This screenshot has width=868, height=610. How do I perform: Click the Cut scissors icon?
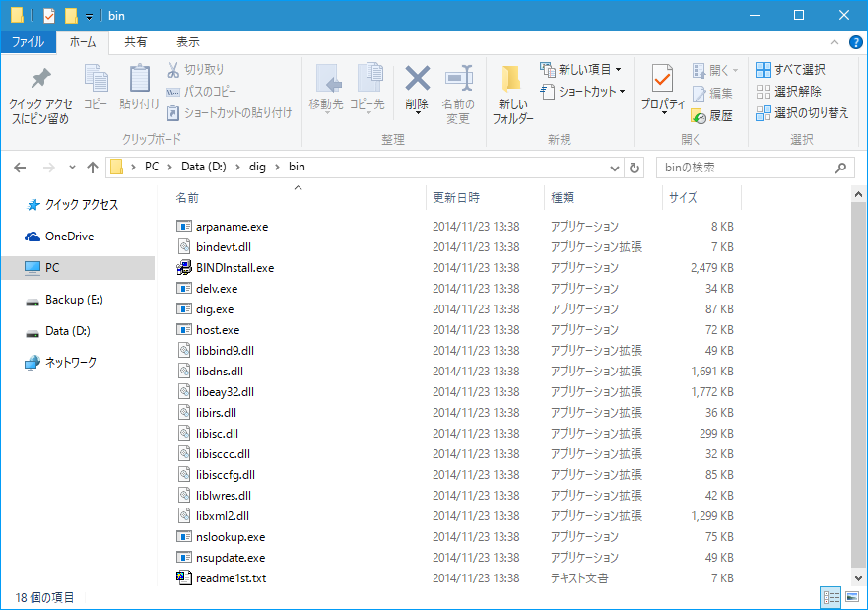173,70
